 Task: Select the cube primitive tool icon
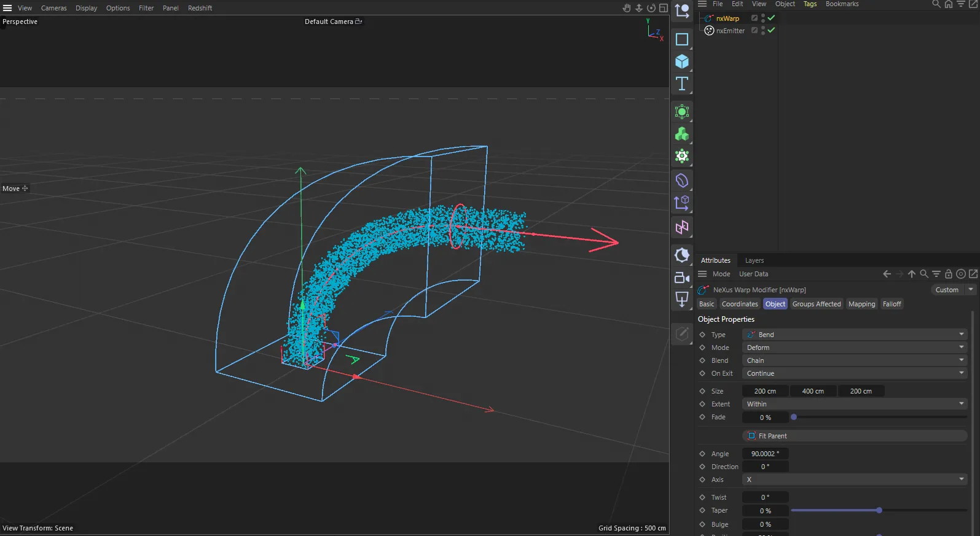pos(682,61)
